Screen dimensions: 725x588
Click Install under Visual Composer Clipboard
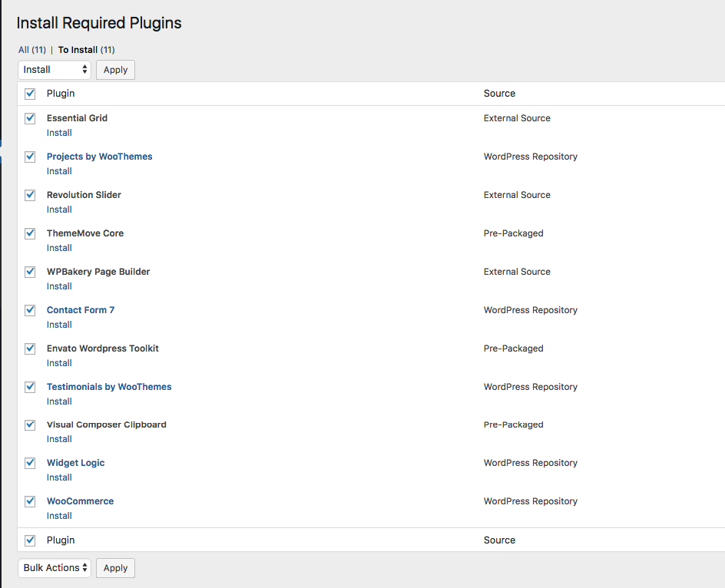pyautogui.click(x=59, y=439)
